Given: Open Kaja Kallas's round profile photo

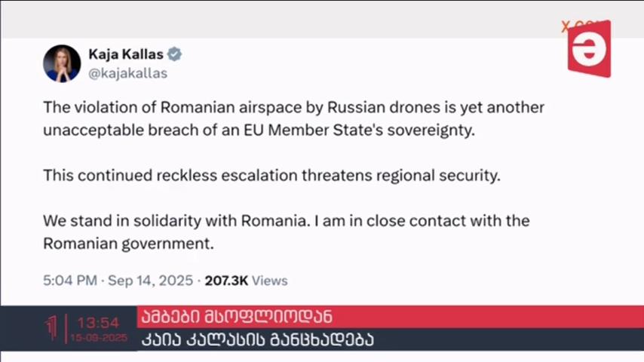Looking at the screenshot, I should [62, 63].
